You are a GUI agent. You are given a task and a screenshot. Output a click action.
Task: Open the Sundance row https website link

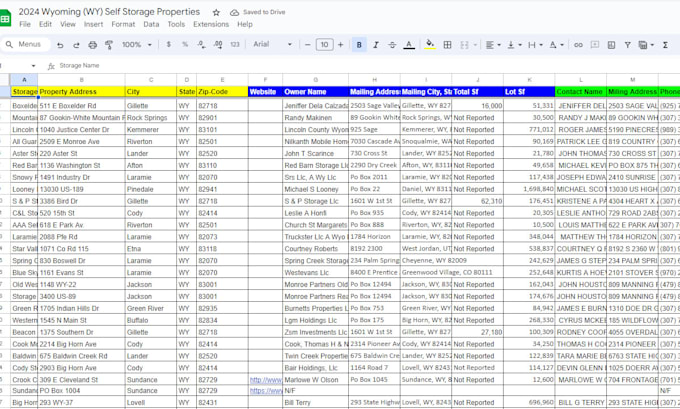265,390
